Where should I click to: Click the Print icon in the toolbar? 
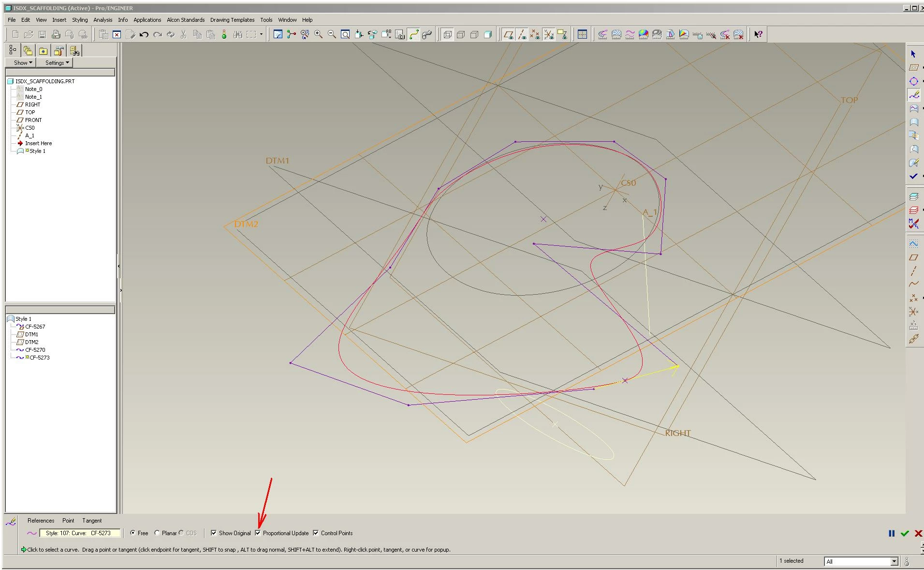[56, 34]
